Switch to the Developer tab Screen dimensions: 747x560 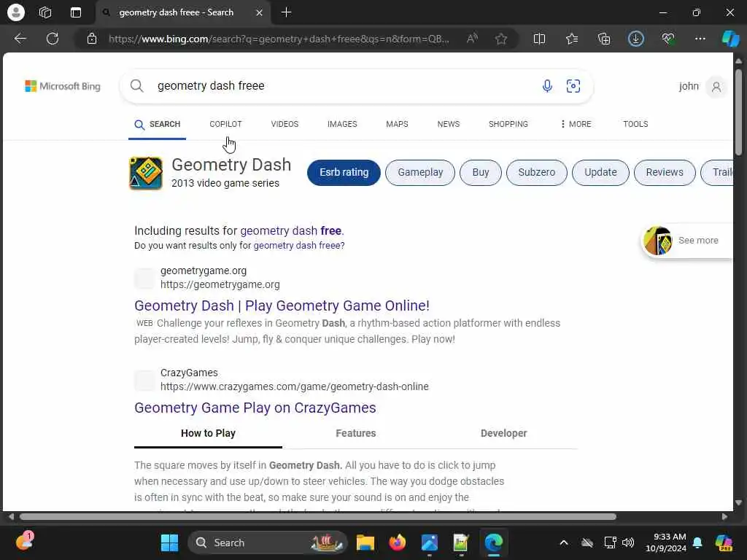(x=503, y=433)
